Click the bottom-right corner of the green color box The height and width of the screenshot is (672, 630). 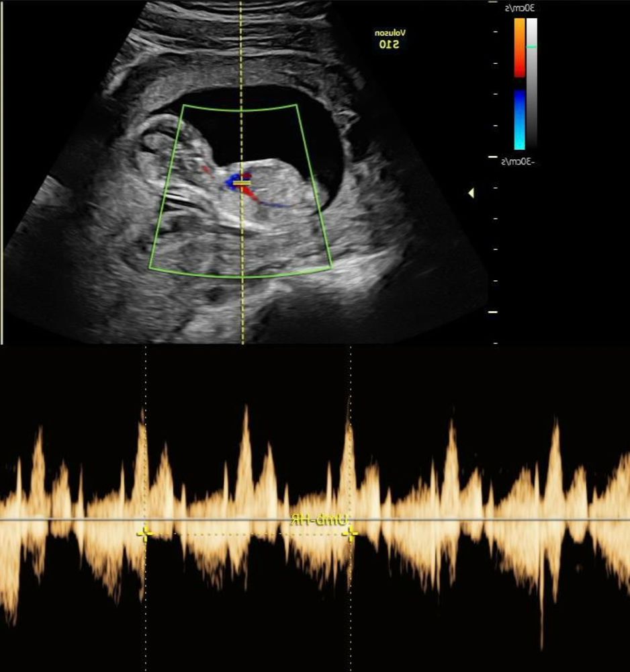(x=330, y=267)
